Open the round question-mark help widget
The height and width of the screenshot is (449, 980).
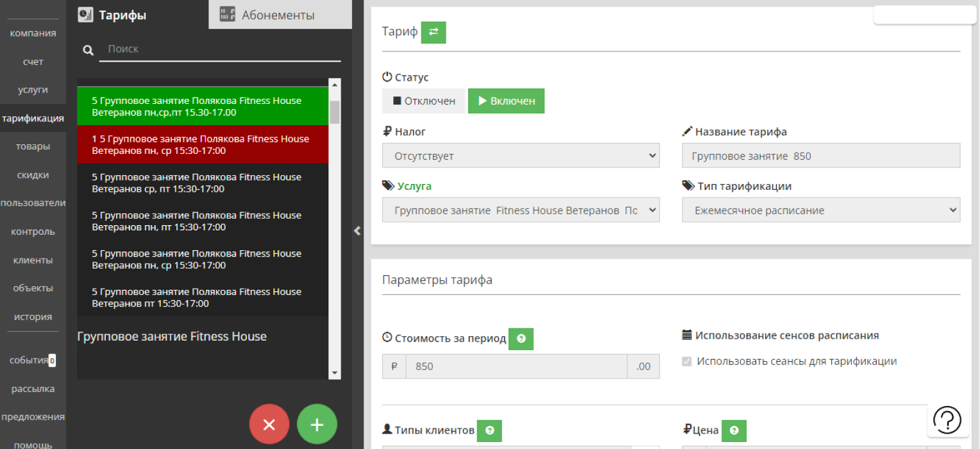pyautogui.click(x=947, y=420)
